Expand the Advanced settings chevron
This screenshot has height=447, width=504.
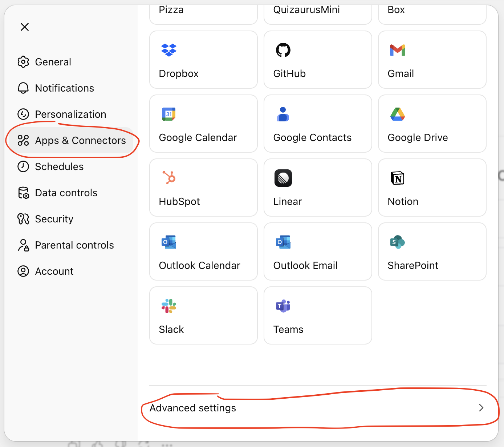pos(481,408)
